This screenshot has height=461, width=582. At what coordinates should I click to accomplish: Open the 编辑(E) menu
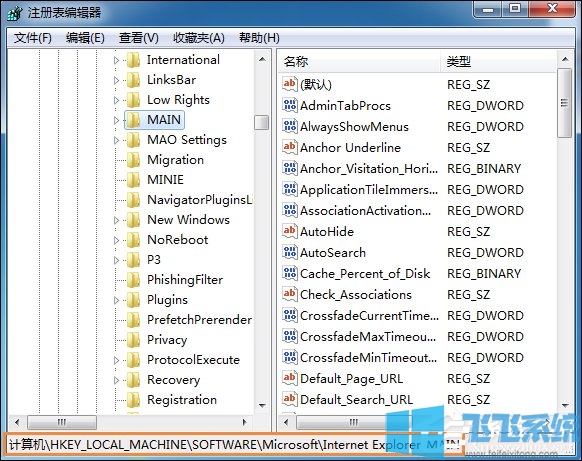(85, 38)
